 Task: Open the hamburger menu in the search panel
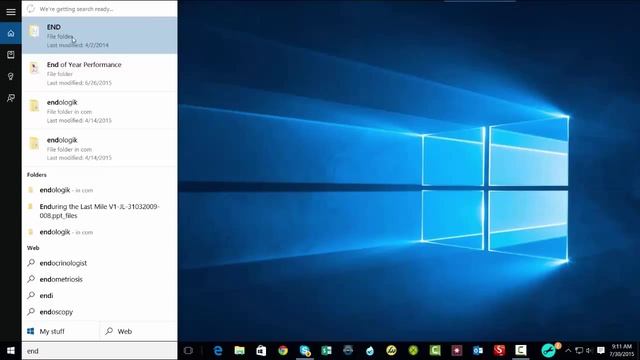tap(11, 11)
